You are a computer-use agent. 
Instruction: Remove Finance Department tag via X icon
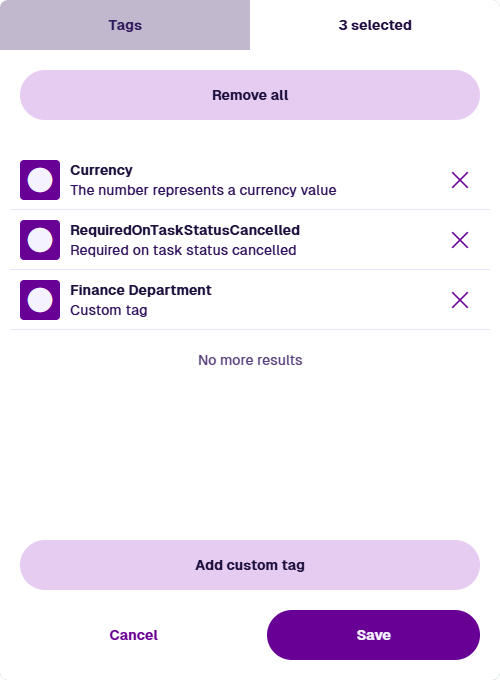(460, 300)
